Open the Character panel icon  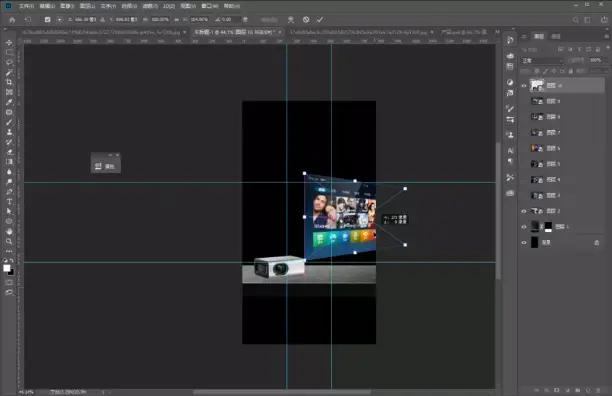510,150
